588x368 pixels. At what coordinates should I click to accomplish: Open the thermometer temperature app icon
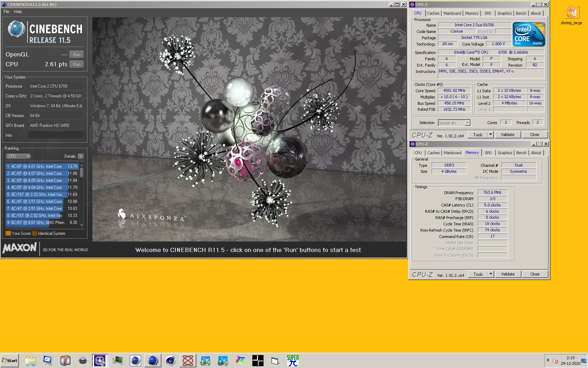65,361
